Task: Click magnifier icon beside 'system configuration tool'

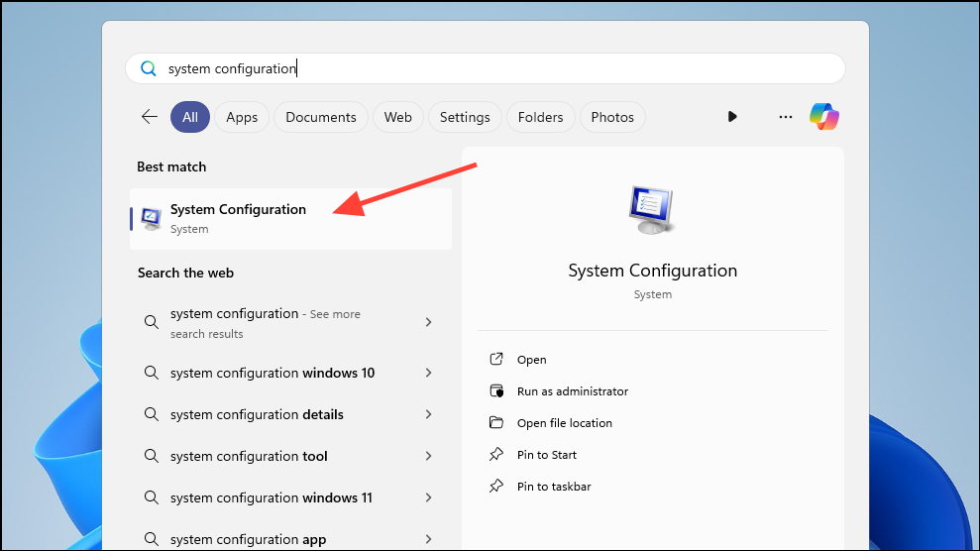Action: point(152,456)
